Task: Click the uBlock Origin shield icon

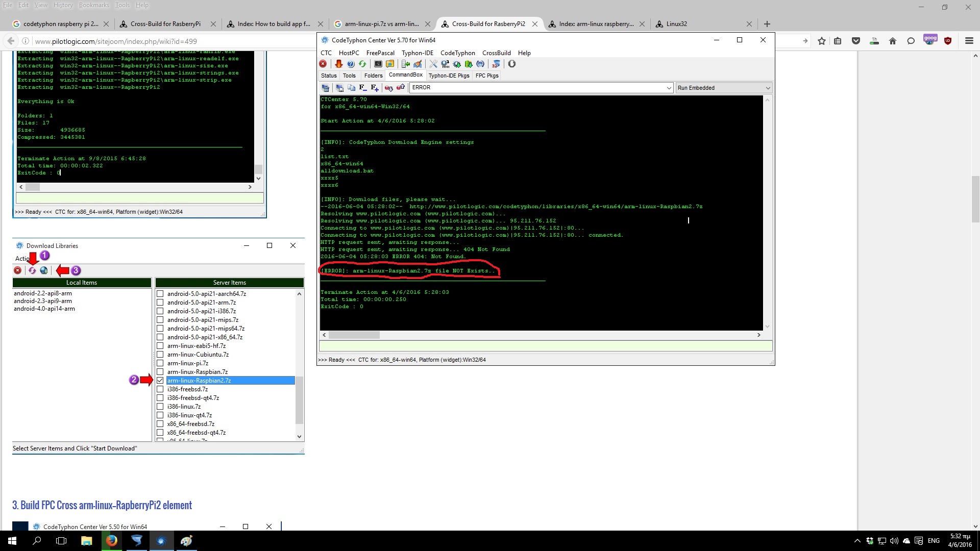Action: coord(948,41)
